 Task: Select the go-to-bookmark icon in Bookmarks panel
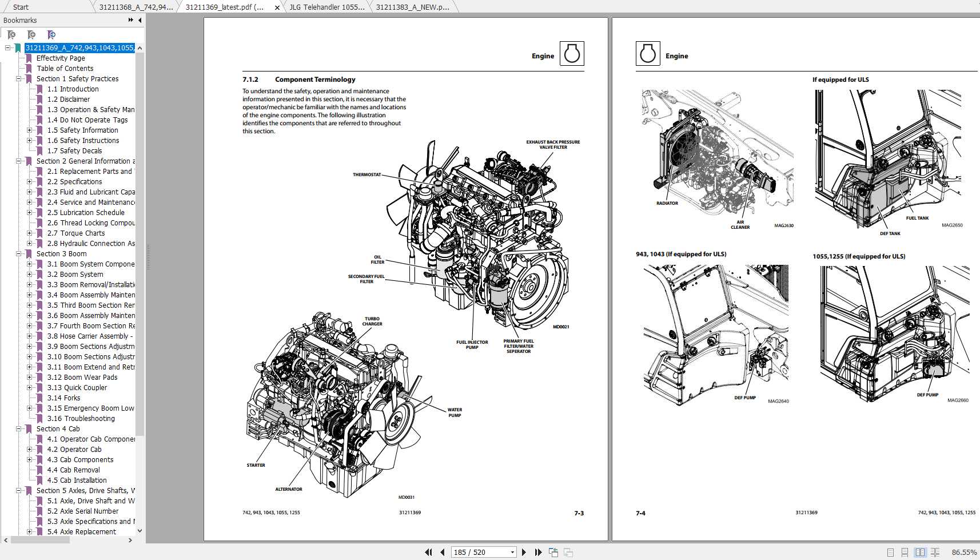coord(51,34)
